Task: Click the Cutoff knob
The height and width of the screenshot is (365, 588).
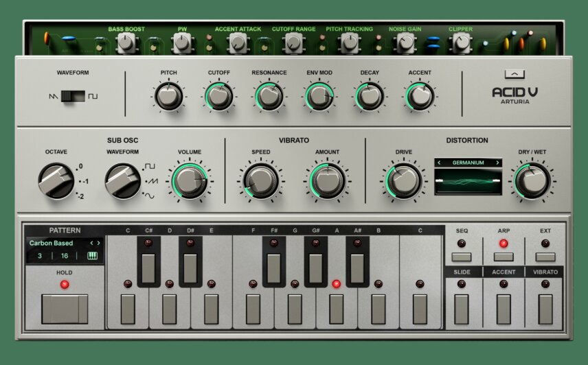Action: [219, 97]
